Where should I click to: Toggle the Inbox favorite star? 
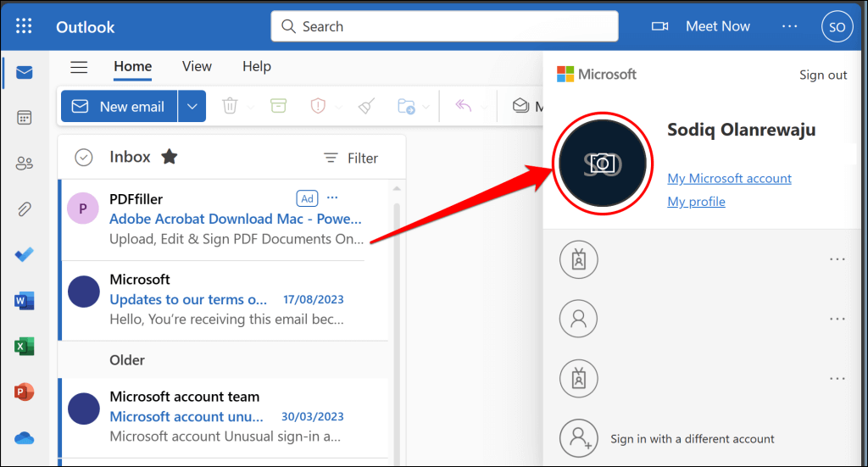click(x=170, y=157)
